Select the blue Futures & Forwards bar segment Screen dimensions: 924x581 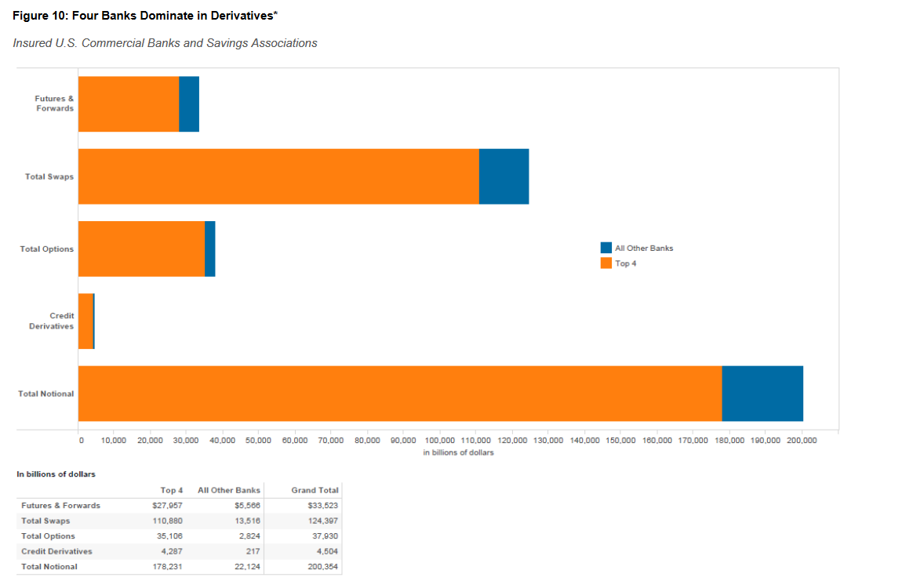click(x=189, y=103)
